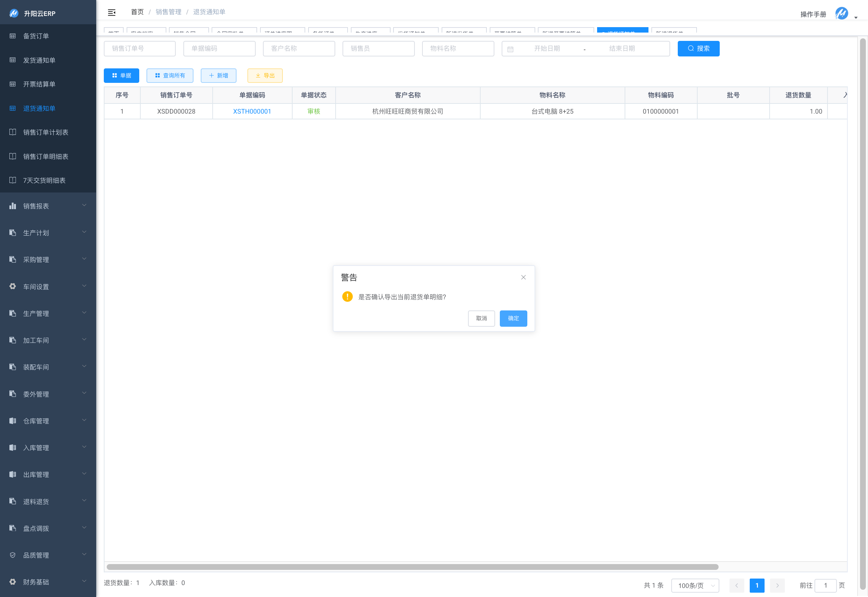Click the 升阳云ERP logo icon
This screenshot has height=597, width=868.
(x=14, y=13)
